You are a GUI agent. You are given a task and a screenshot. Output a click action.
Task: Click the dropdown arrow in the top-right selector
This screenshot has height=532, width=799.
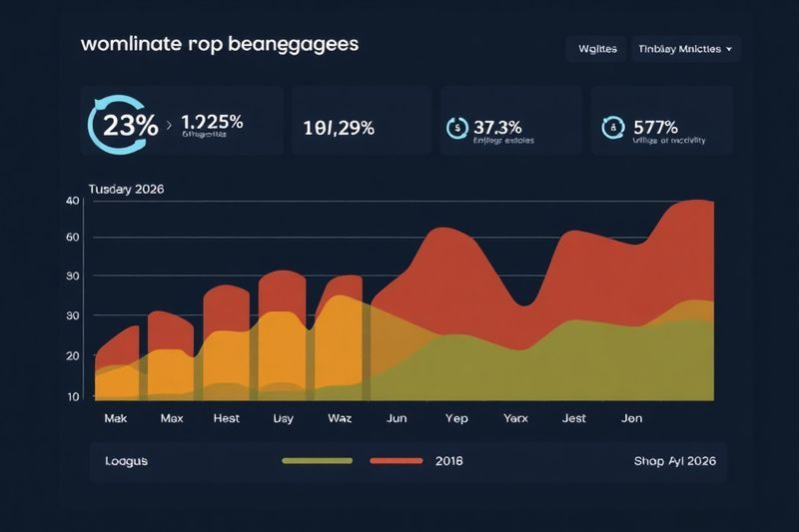pos(729,48)
